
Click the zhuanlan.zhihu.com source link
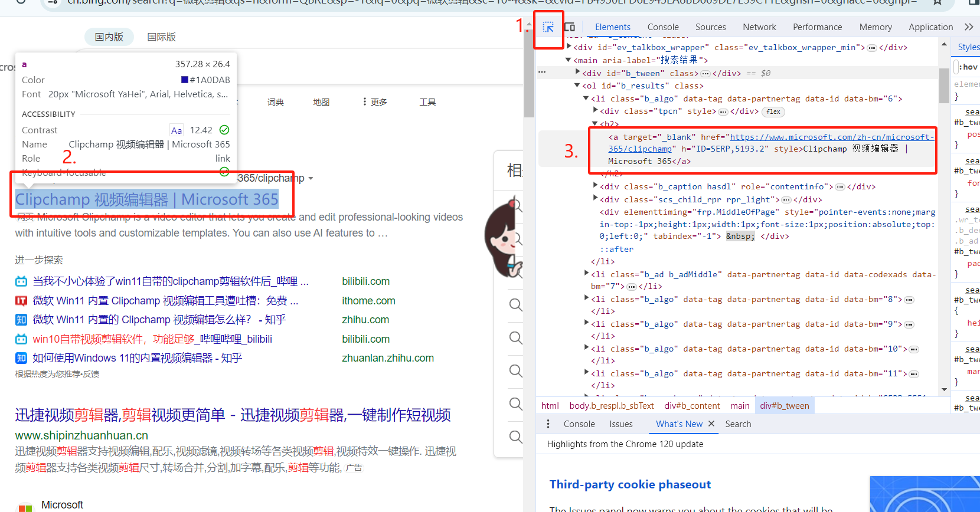[388, 358]
